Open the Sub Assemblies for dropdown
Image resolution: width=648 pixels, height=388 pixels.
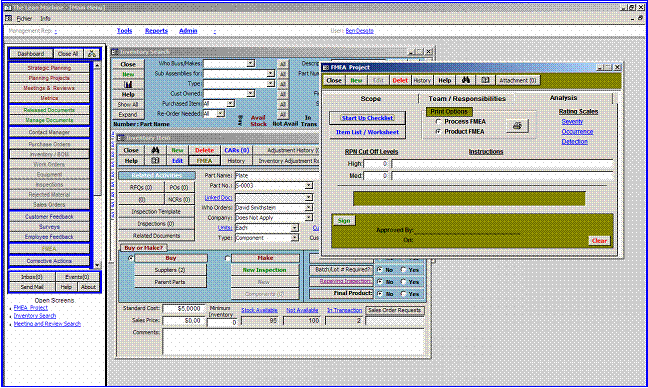(270, 74)
